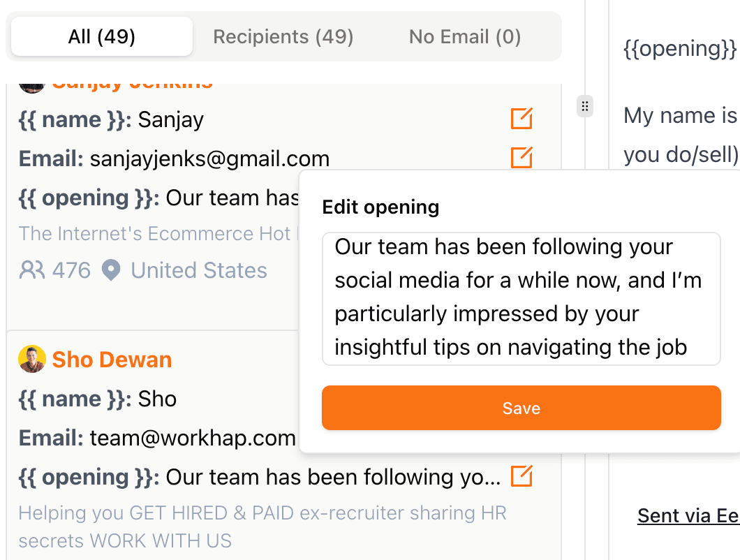The image size is (740, 560).
Task: Click Sho Dewan's name
Action: click(x=112, y=360)
